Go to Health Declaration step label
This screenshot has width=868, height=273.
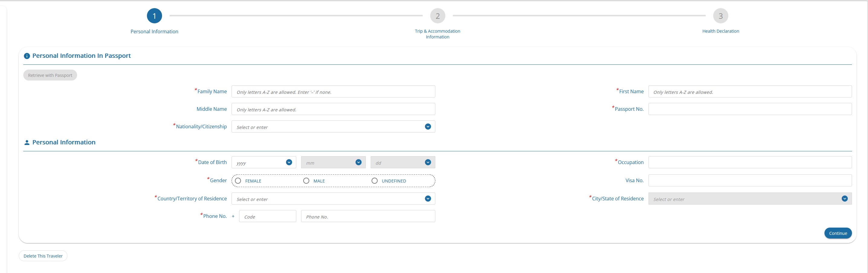pos(720,31)
